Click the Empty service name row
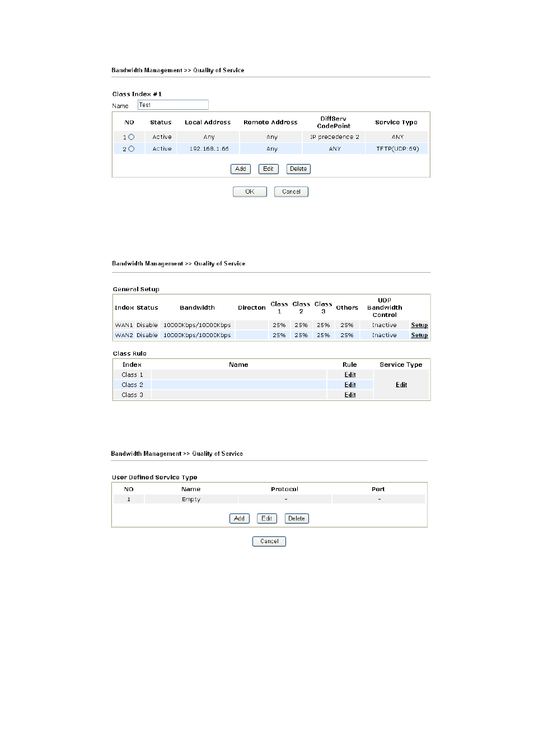This screenshot has height=756, width=534. [x=191, y=500]
